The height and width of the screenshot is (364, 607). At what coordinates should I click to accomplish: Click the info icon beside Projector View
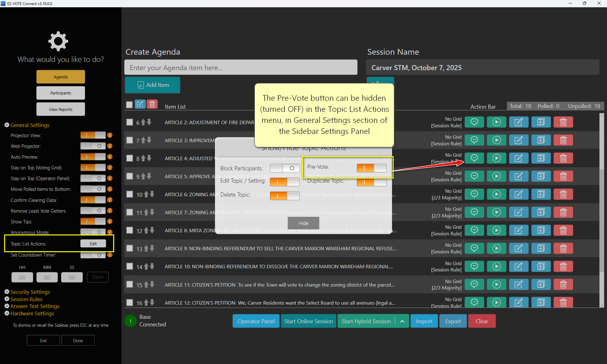(x=110, y=135)
